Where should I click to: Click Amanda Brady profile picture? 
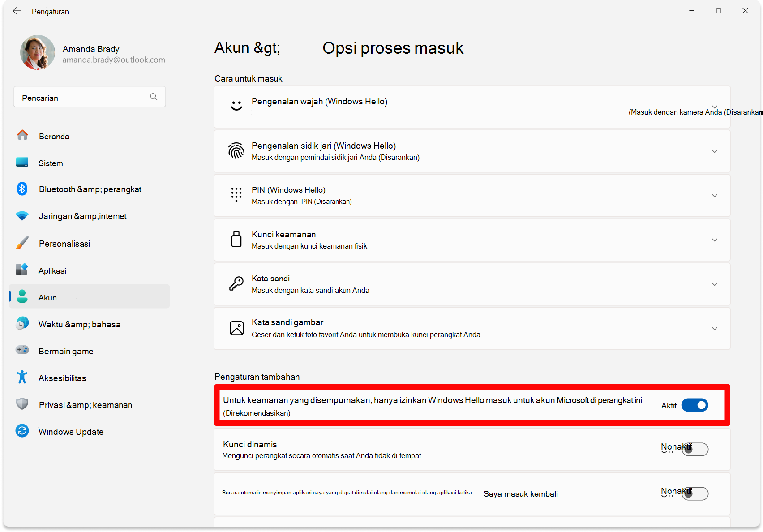pyautogui.click(x=38, y=52)
